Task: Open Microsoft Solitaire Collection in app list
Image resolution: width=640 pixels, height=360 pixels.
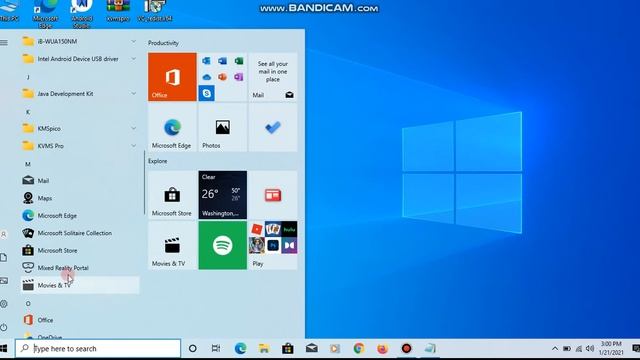Action: coord(80,233)
